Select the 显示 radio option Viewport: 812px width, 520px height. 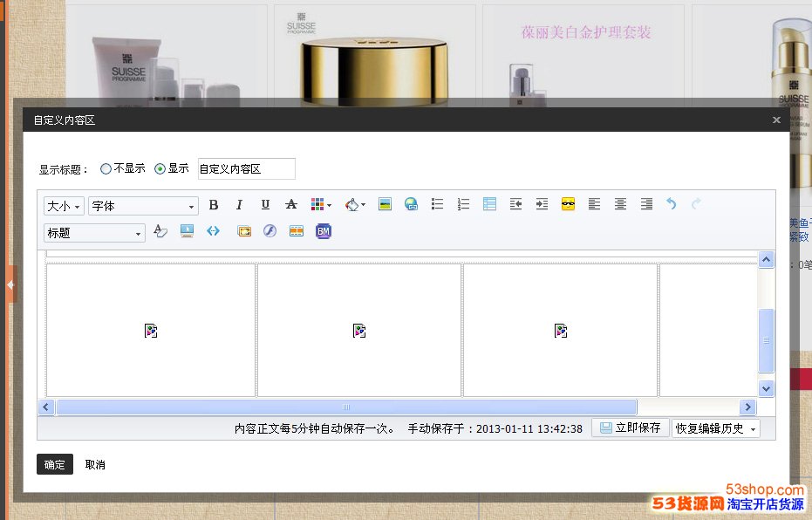[x=160, y=168]
